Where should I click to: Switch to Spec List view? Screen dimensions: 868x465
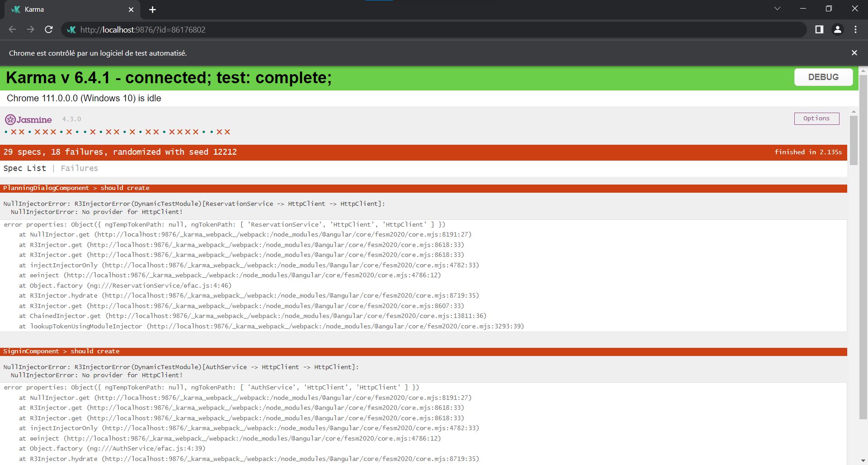(x=25, y=168)
